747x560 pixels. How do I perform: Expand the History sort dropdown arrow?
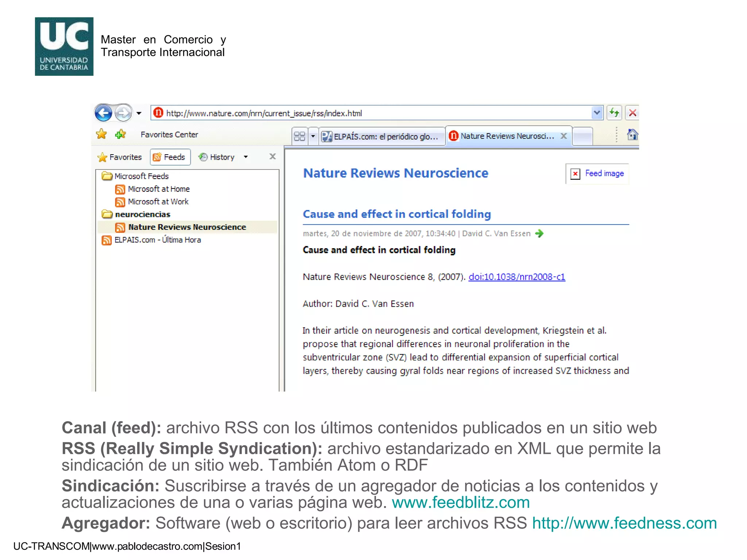coord(246,157)
